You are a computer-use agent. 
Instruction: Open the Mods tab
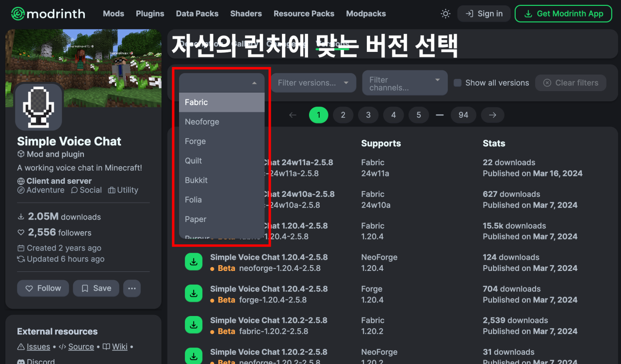pyautogui.click(x=114, y=14)
